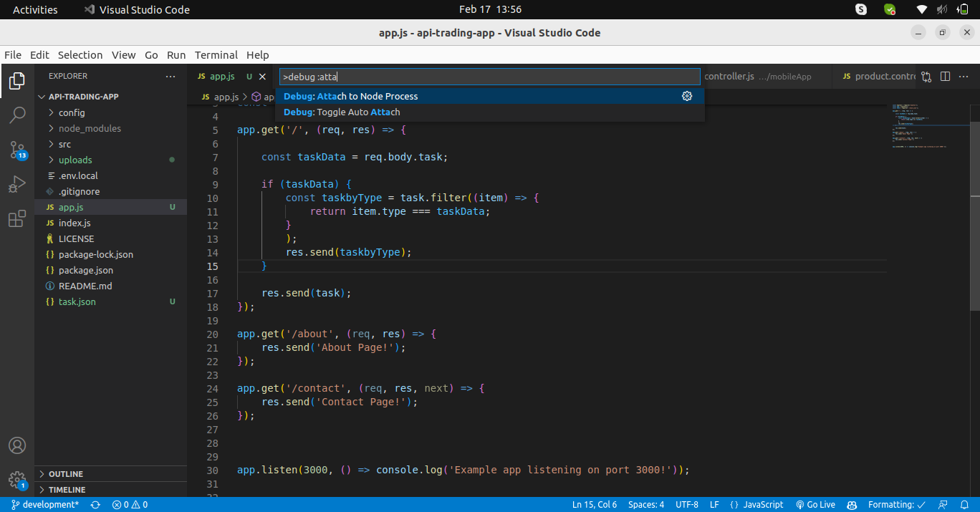This screenshot has width=980, height=512.
Task: Click the Accounts icon in activity bar
Action: (17, 445)
